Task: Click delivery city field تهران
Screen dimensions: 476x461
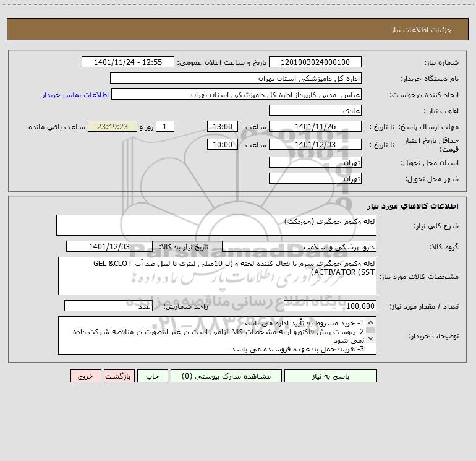Action: tap(315, 178)
